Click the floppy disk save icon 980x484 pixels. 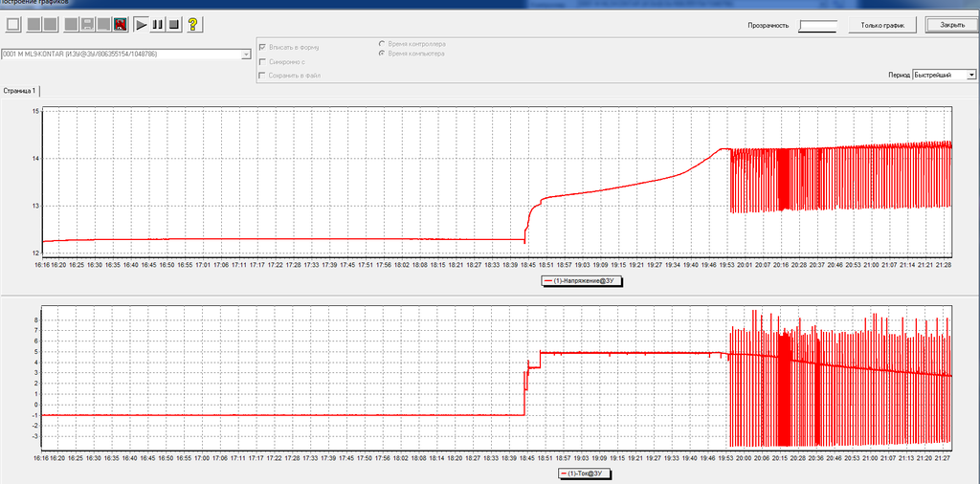(87, 24)
